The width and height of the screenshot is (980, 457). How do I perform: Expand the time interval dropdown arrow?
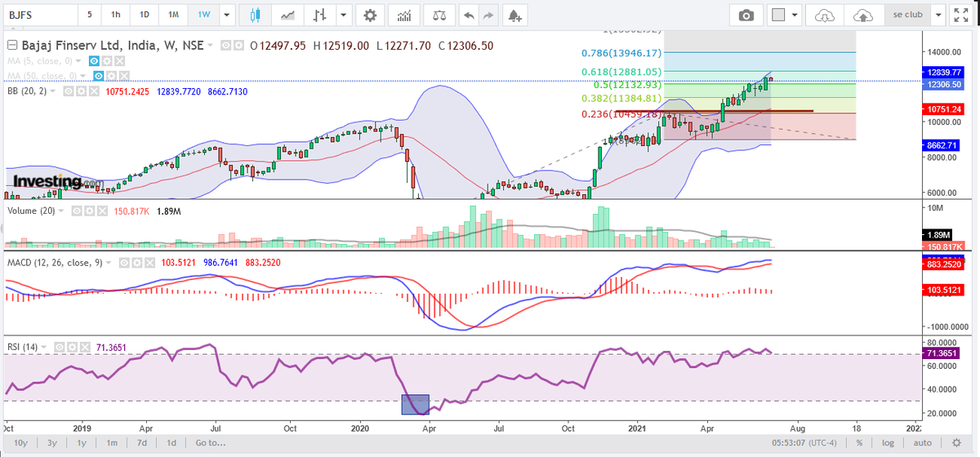pyautogui.click(x=226, y=16)
